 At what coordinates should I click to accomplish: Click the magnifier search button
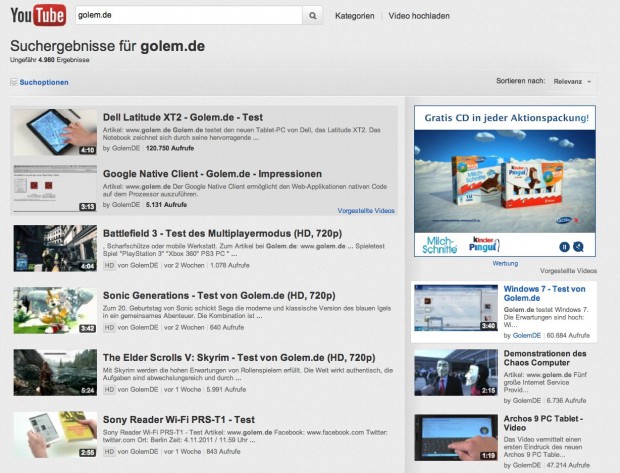click(x=312, y=15)
